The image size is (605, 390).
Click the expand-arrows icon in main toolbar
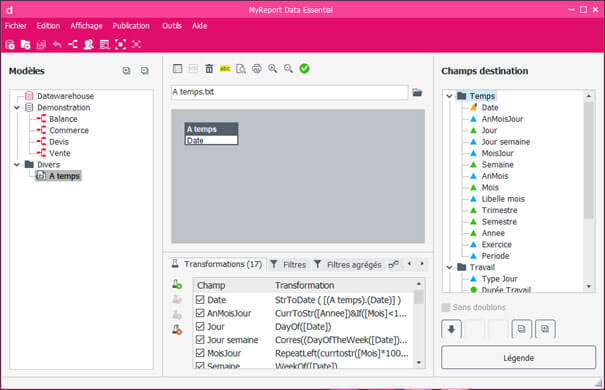(136, 45)
